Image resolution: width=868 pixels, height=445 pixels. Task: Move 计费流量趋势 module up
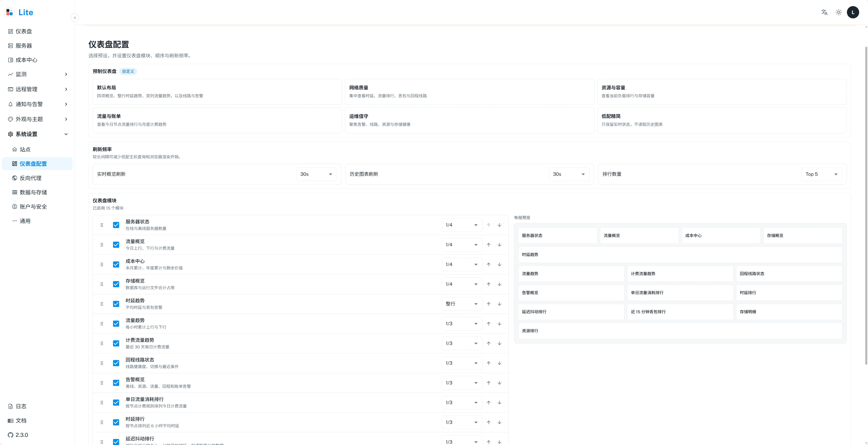click(x=489, y=343)
